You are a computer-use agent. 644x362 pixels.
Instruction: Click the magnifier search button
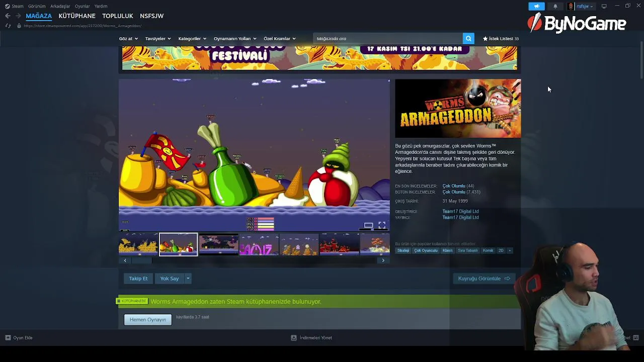(x=468, y=39)
